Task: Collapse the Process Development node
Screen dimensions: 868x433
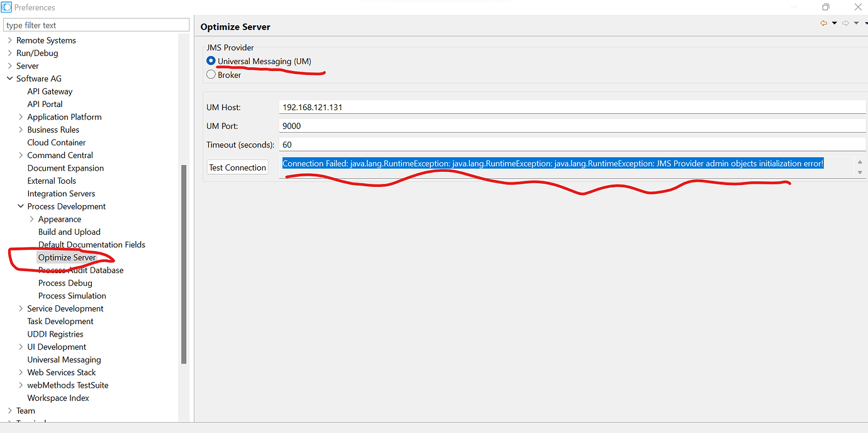Action: pyautogui.click(x=21, y=206)
